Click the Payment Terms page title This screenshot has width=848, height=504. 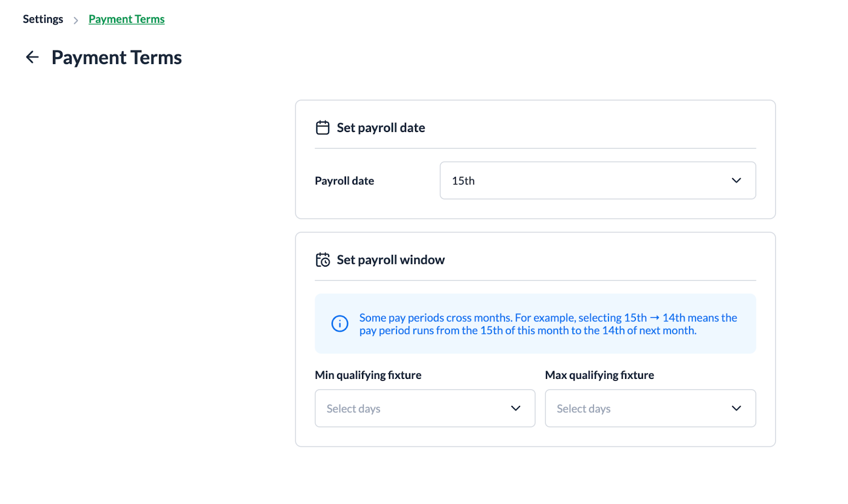click(x=117, y=58)
